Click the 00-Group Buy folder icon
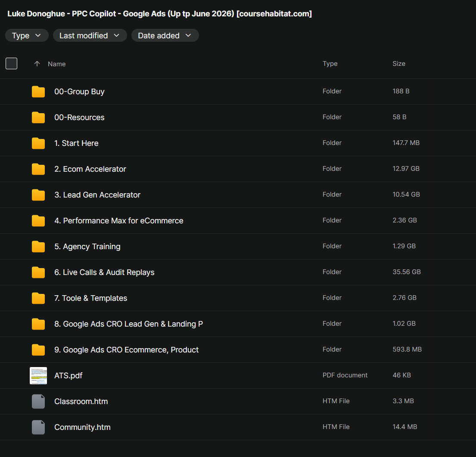The image size is (476, 457). click(38, 92)
